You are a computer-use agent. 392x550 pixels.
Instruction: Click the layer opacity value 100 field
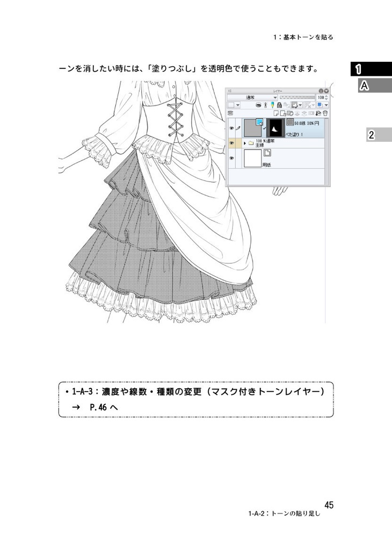pyautogui.click(x=321, y=98)
